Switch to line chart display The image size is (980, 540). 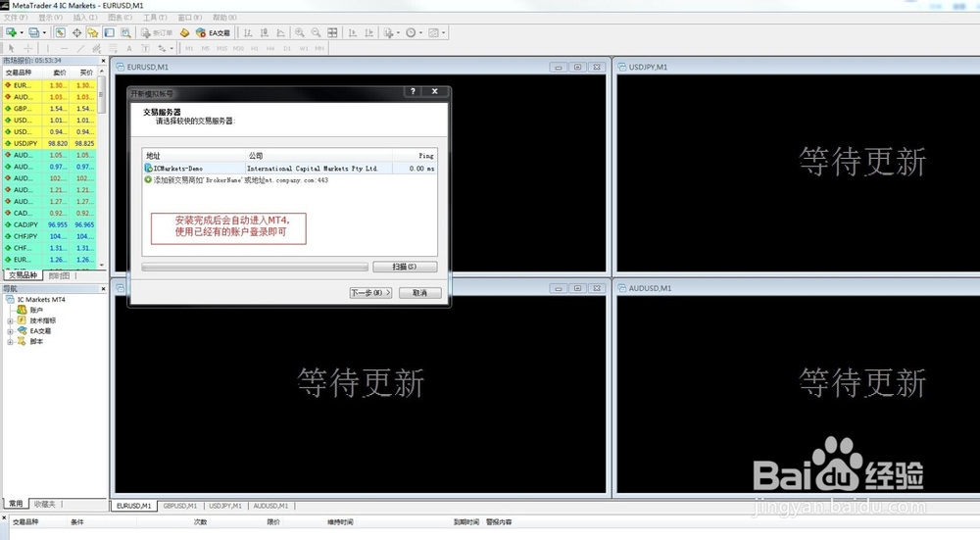280,32
